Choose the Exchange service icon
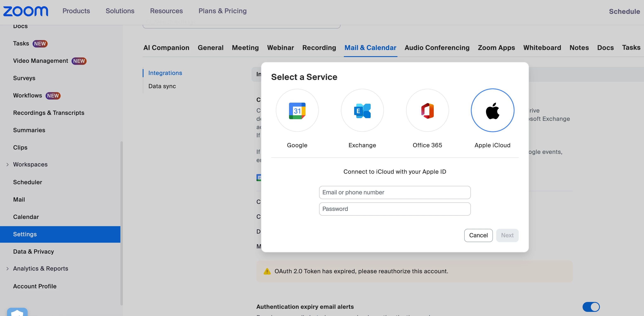The width and height of the screenshot is (644, 316). click(362, 110)
